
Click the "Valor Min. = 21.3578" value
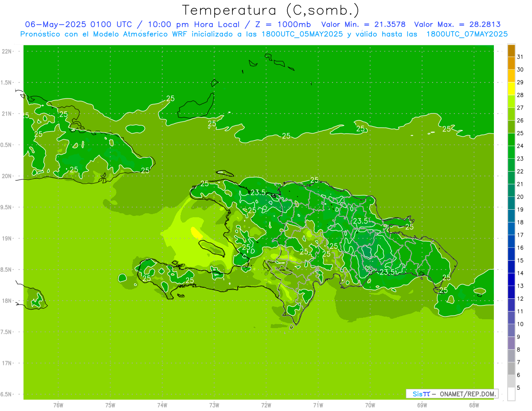pyautogui.click(x=364, y=24)
